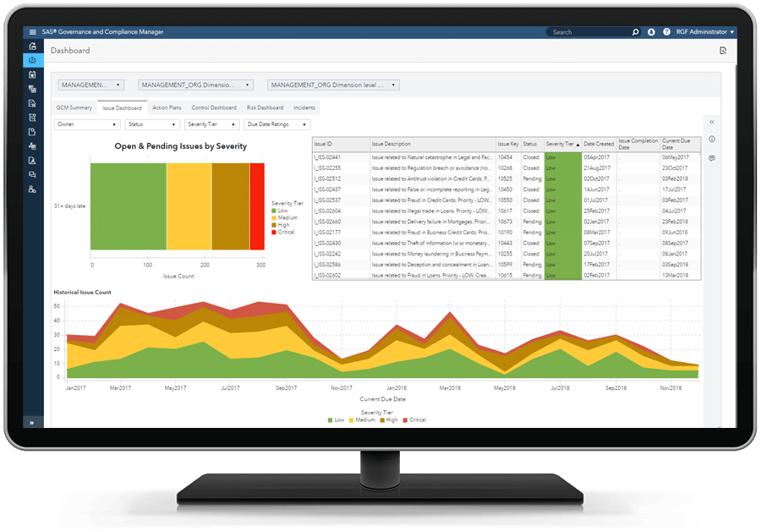
Task: Sort by Issue Completion Date column header
Action: (x=638, y=144)
